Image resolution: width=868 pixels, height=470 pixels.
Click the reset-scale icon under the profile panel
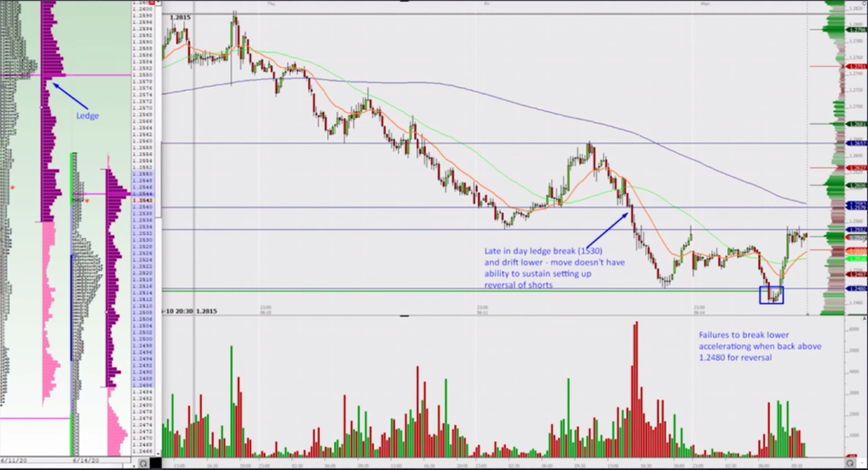pyautogui.click(x=144, y=463)
